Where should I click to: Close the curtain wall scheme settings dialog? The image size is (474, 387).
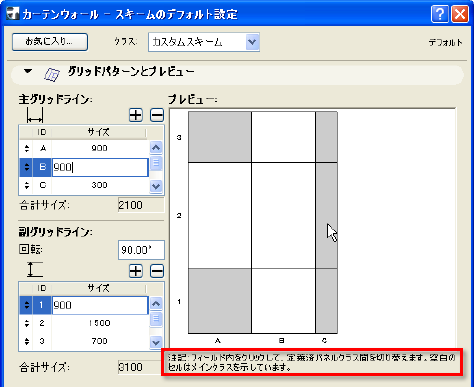click(460, 14)
